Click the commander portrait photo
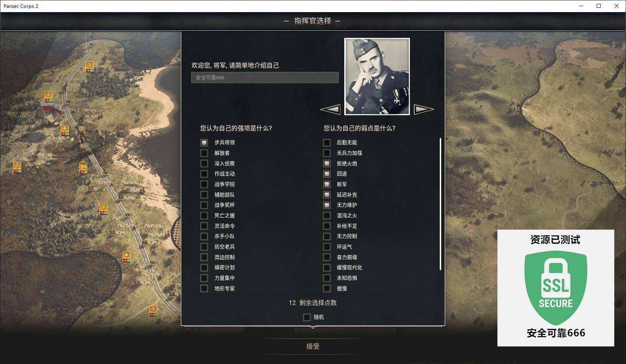 tap(377, 77)
